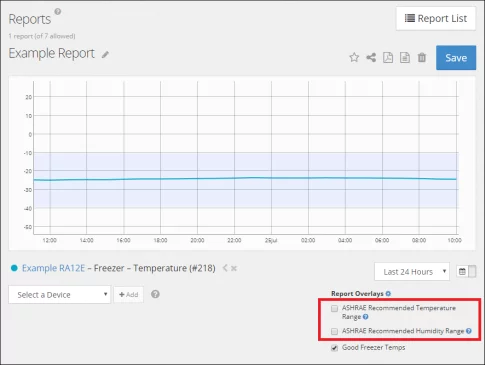Click the help icon next to Reports
485x365 pixels.
pos(58,12)
